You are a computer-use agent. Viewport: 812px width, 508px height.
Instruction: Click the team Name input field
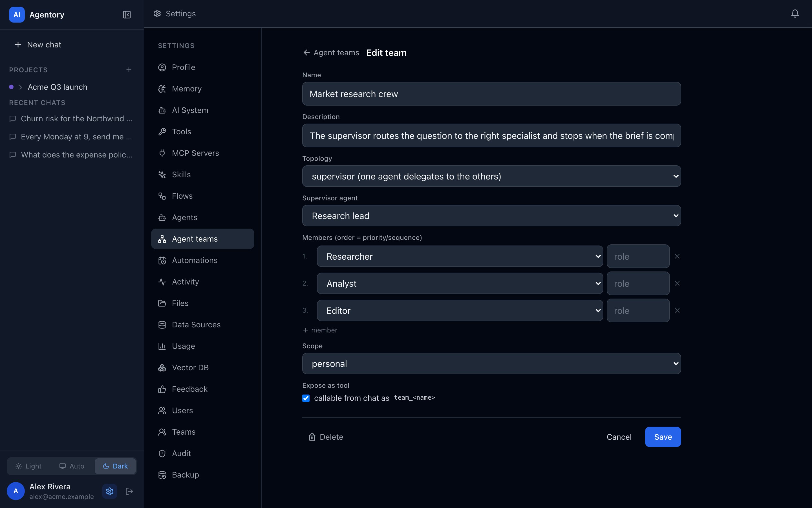[491, 94]
